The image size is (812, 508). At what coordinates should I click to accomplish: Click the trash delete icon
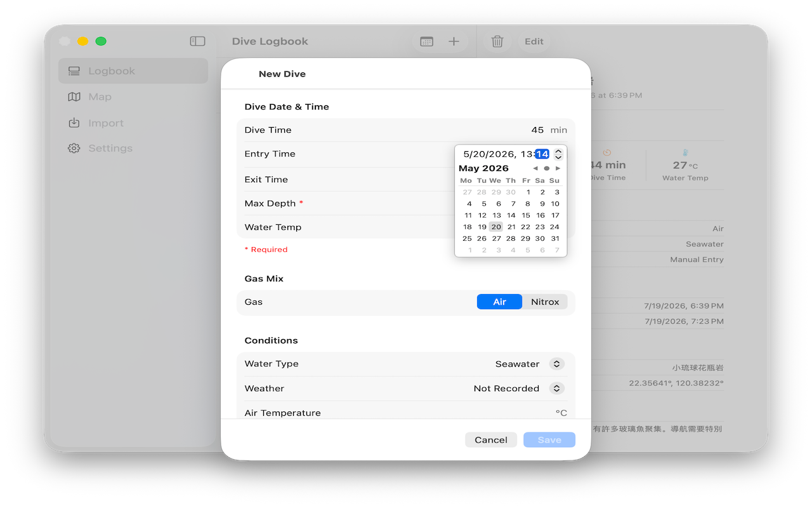497,41
